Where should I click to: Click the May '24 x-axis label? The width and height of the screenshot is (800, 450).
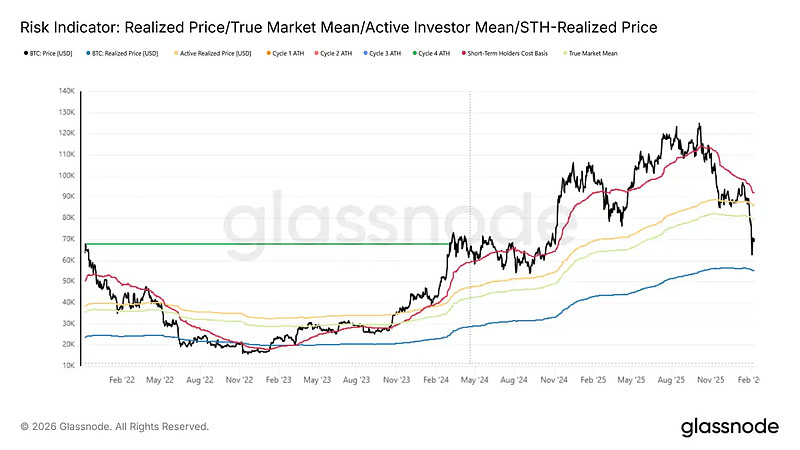click(x=476, y=380)
